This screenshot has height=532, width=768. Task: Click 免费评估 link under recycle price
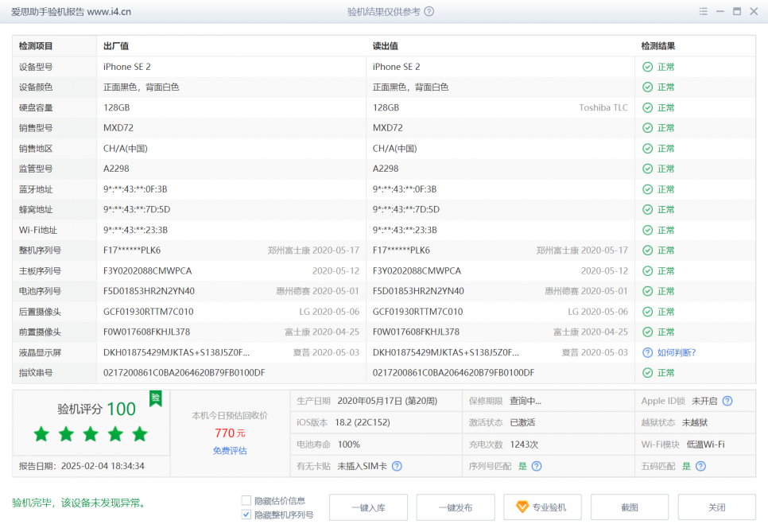230,451
